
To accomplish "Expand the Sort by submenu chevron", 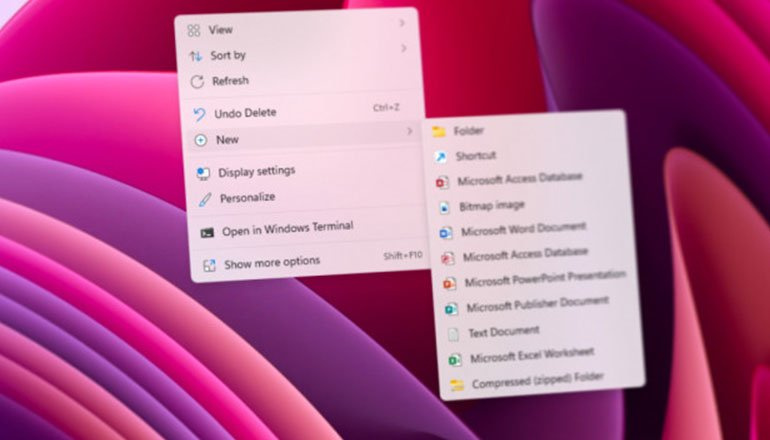I will (404, 48).
